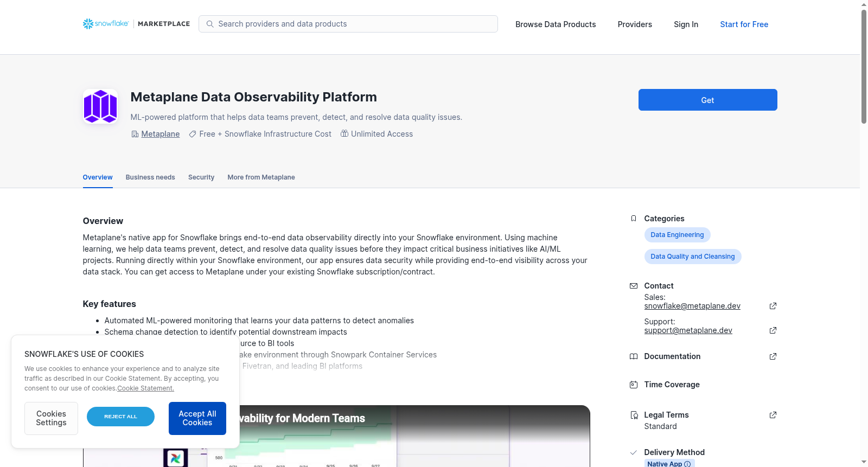868x467 pixels.
Task: Open the Legal Terms link
Action: (x=666, y=415)
